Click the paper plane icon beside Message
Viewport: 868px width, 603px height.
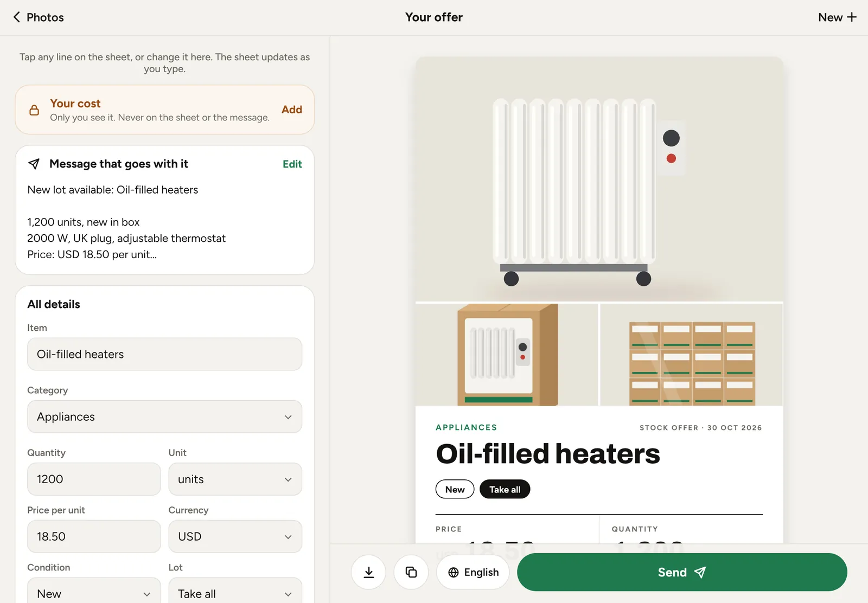34,164
